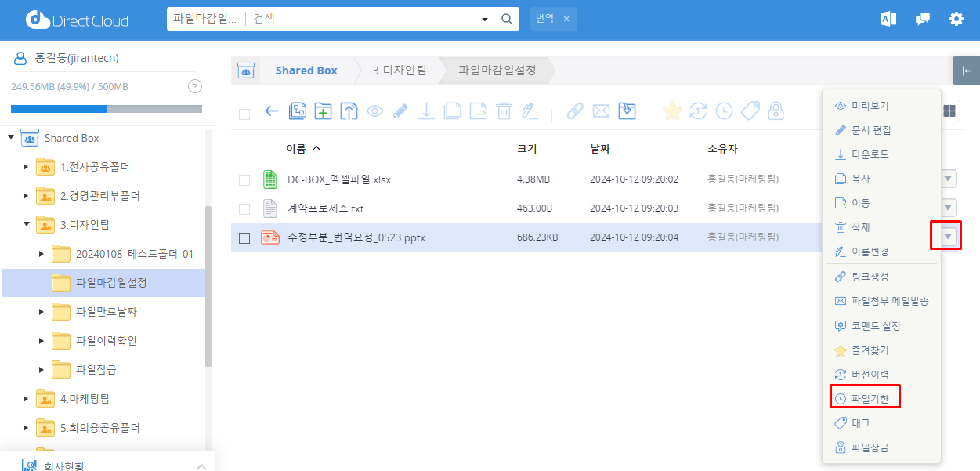Select 다운로드 in the context menu
Viewport: 980px width, 471px height.
[870, 154]
